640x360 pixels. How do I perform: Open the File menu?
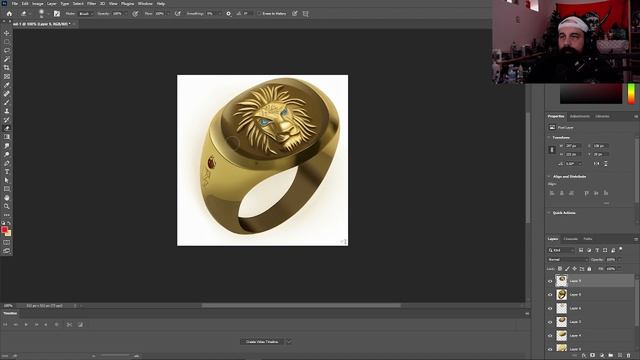point(15,4)
